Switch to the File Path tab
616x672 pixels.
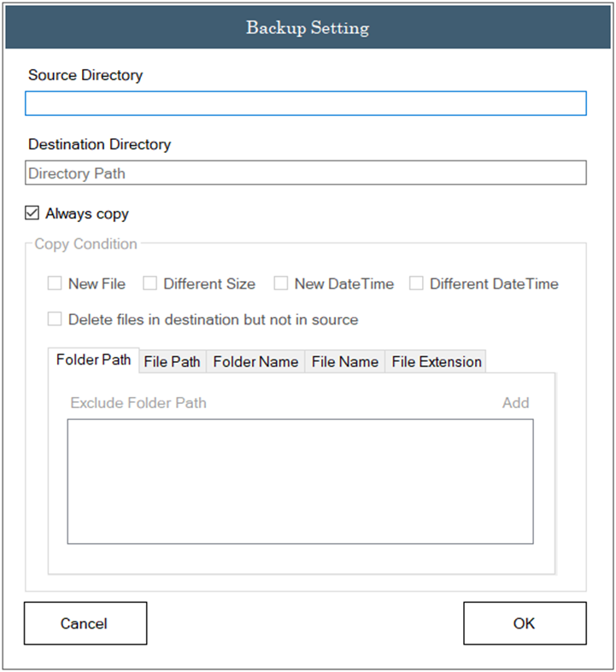click(173, 362)
